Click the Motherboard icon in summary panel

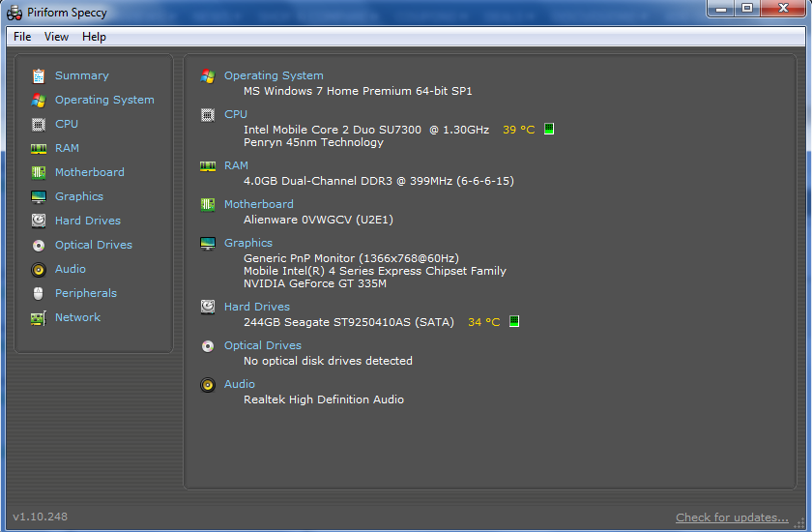[x=208, y=205]
